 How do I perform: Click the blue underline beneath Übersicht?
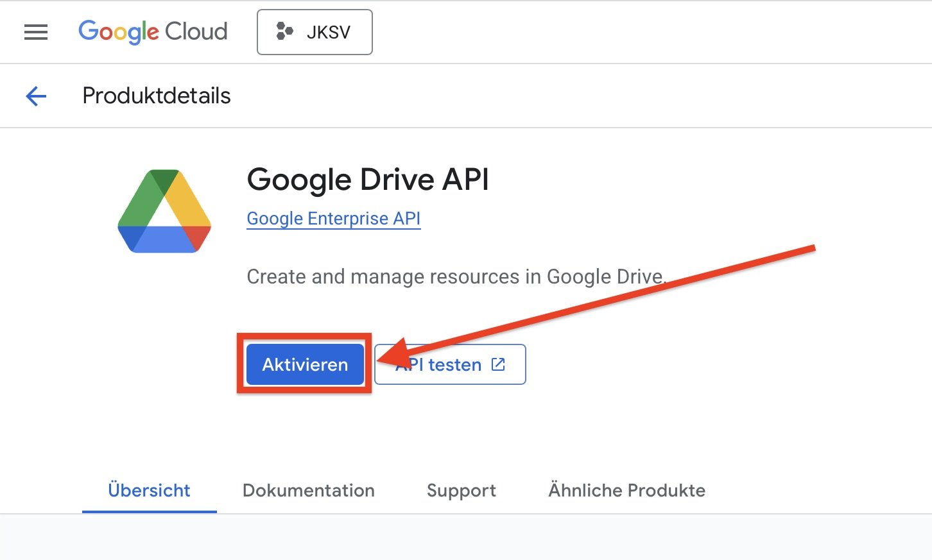[149, 511]
